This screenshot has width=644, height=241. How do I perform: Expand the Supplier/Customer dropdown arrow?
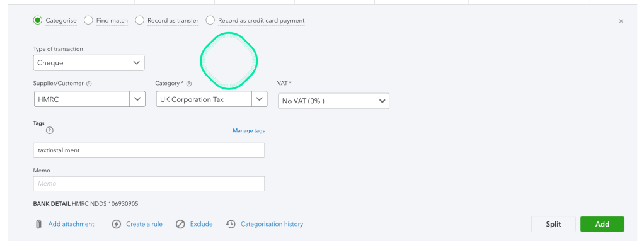[137, 99]
